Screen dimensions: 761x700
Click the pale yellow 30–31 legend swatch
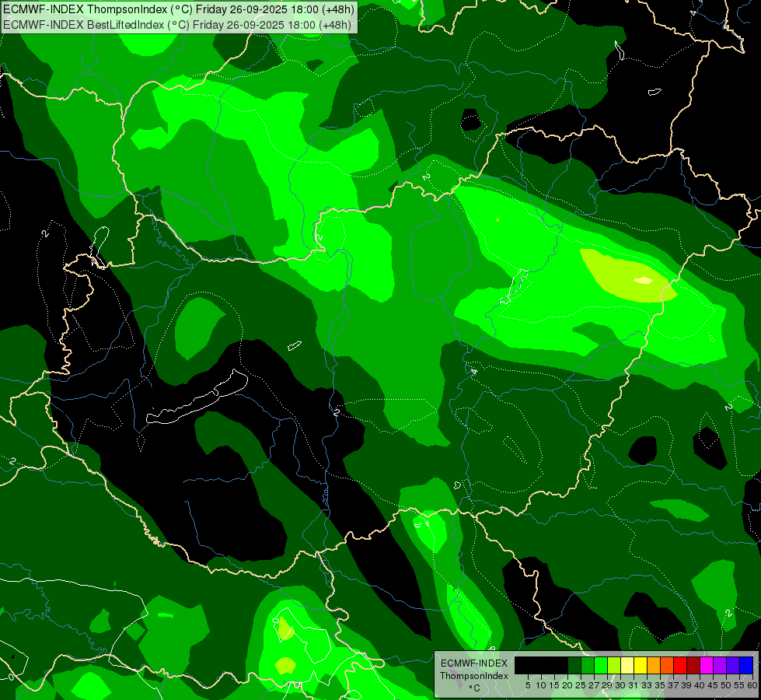point(627,666)
